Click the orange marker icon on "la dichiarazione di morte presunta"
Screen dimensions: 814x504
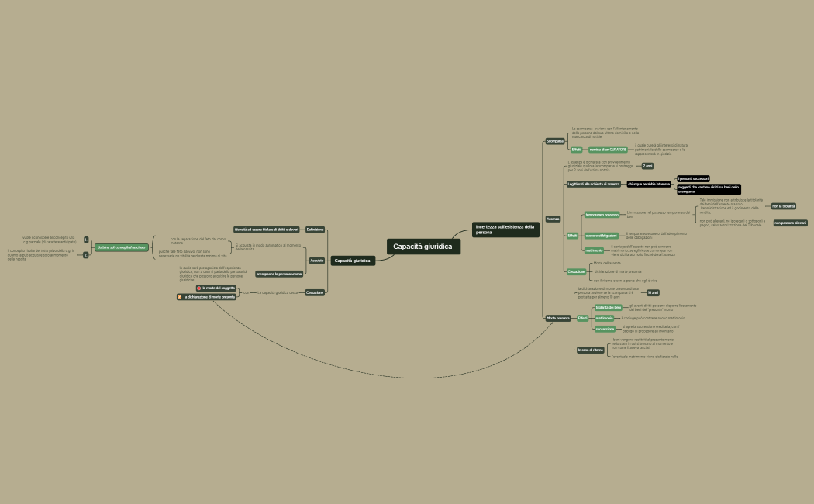click(x=179, y=297)
